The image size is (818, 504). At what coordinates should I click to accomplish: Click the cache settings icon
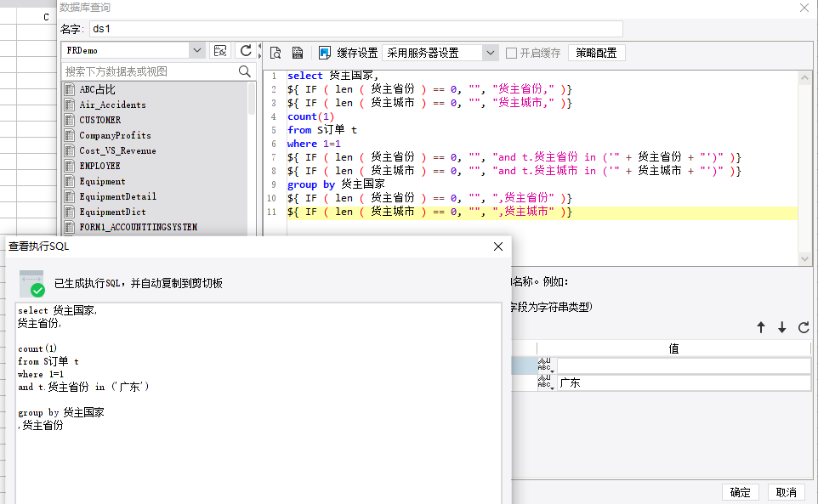tap(325, 53)
